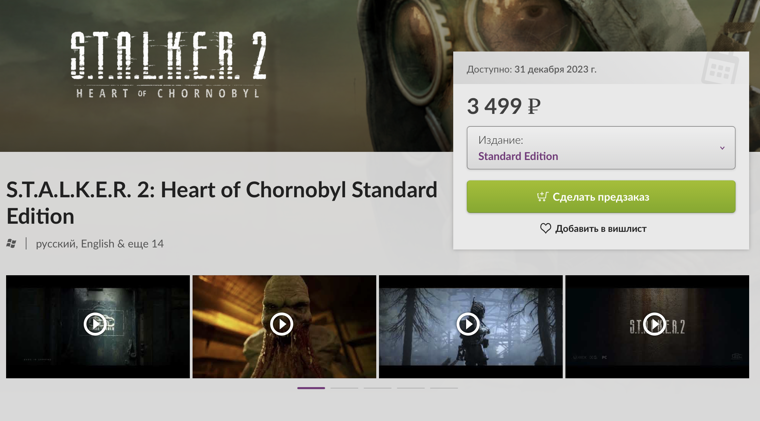The image size is (760, 421).
Task: Play the first trailer video on the left
Action: click(x=96, y=324)
